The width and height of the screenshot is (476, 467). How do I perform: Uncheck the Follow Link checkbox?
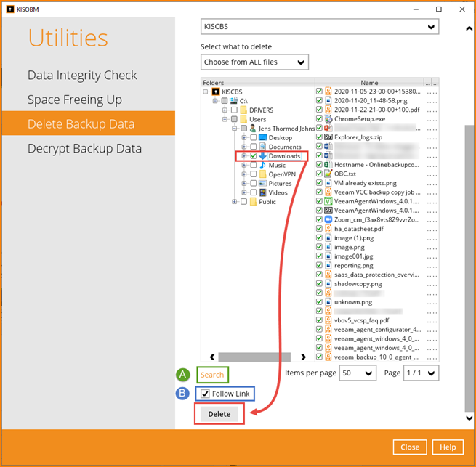(205, 394)
